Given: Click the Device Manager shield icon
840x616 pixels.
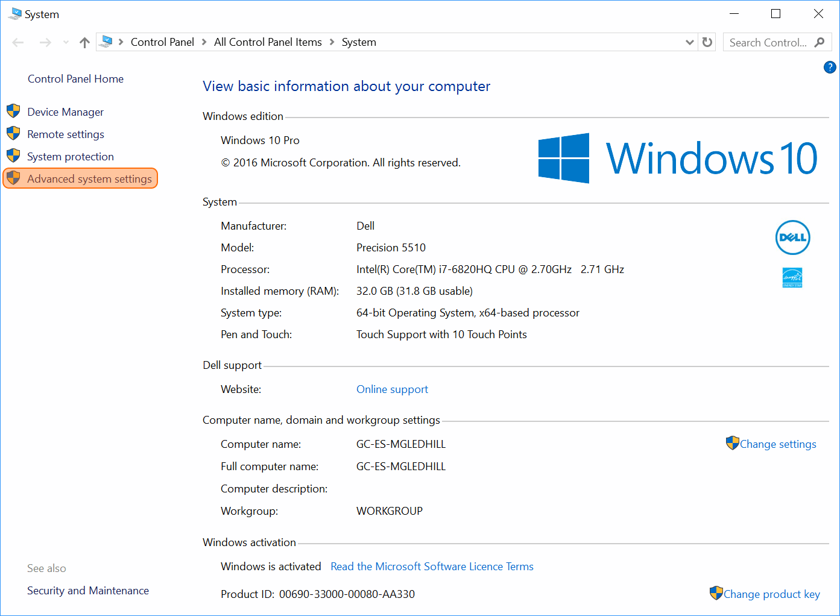Looking at the screenshot, I should pyautogui.click(x=13, y=111).
